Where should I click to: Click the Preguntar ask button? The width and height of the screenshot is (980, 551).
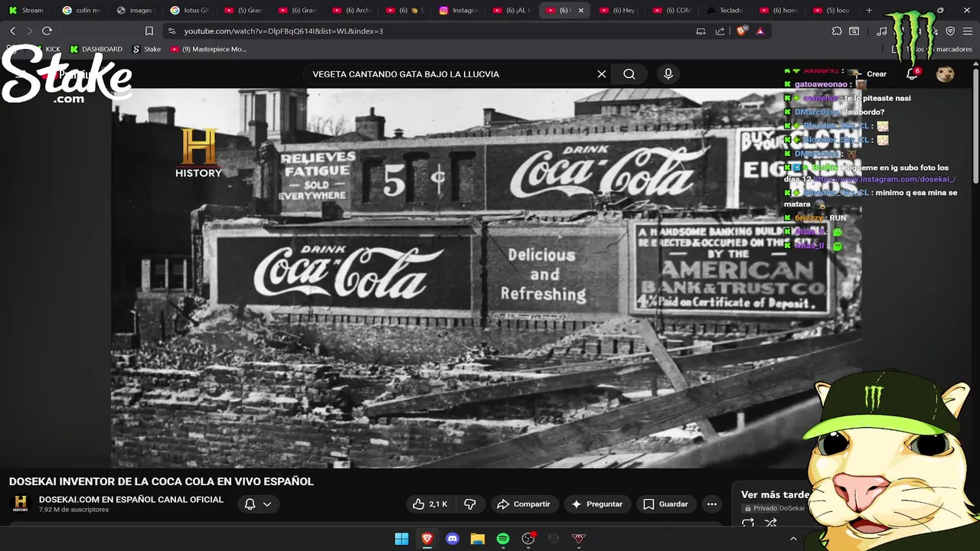[597, 504]
